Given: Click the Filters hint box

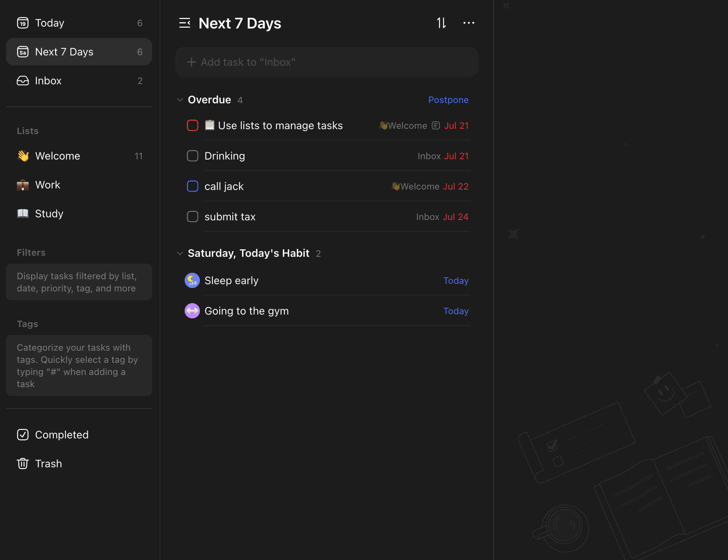Looking at the screenshot, I should pos(79,282).
